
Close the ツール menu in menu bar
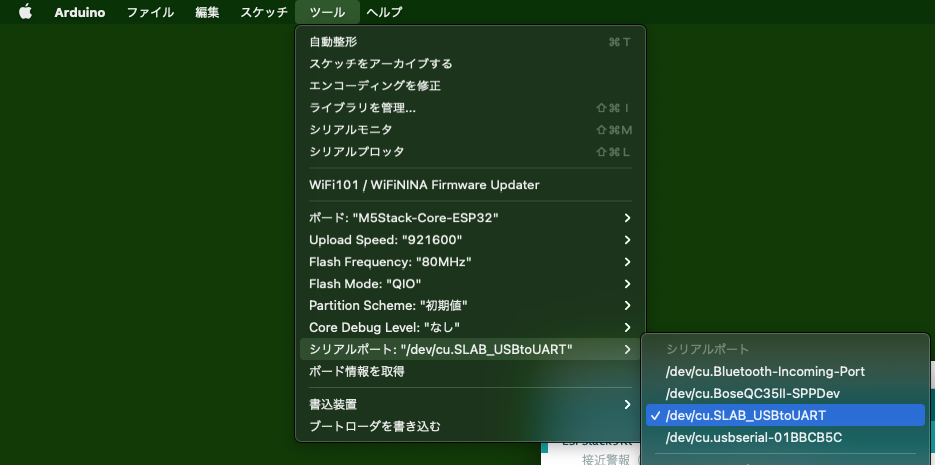[327, 12]
